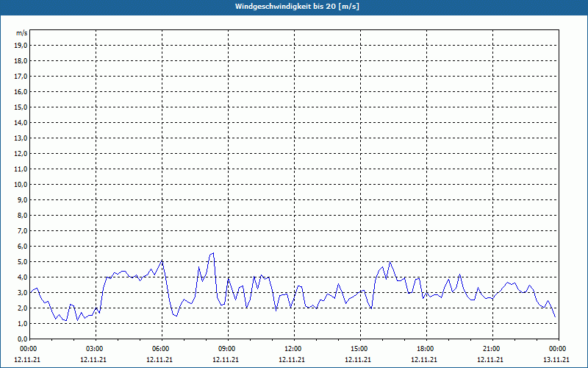Select the 0,0 y-axis tick label
This screenshot has height=368, width=588.
(x=23, y=339)
